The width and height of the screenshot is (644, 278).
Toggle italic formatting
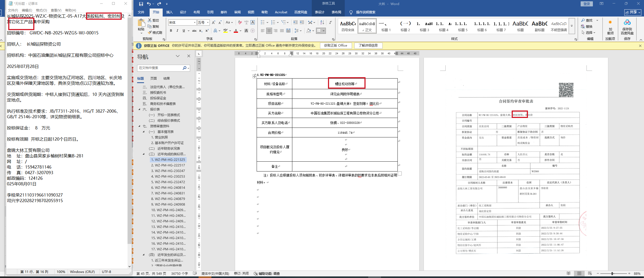coord(177,31)
